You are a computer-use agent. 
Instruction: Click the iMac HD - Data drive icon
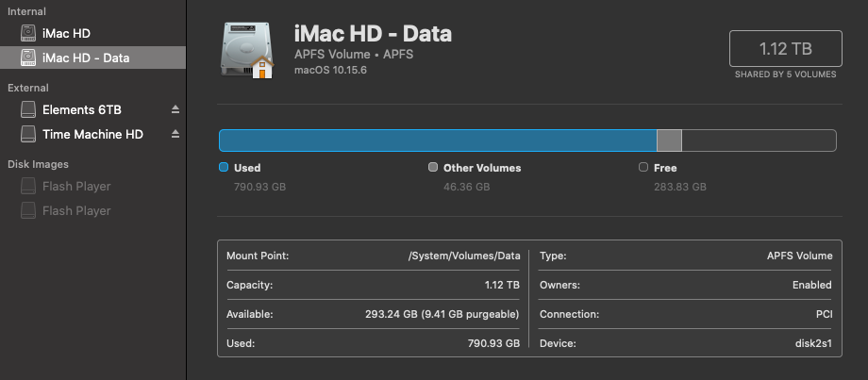(28, 58)
